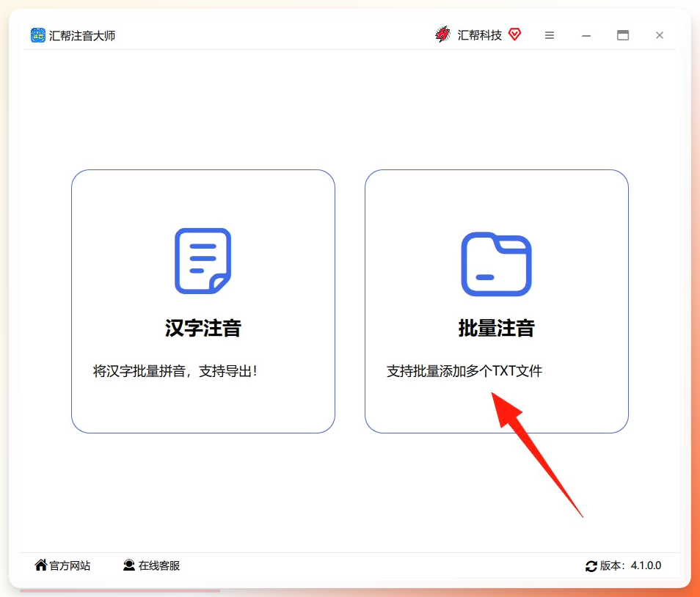
Task: Click the 将汉字批量拼音，支持导出！ description
Action: [175, 371]
